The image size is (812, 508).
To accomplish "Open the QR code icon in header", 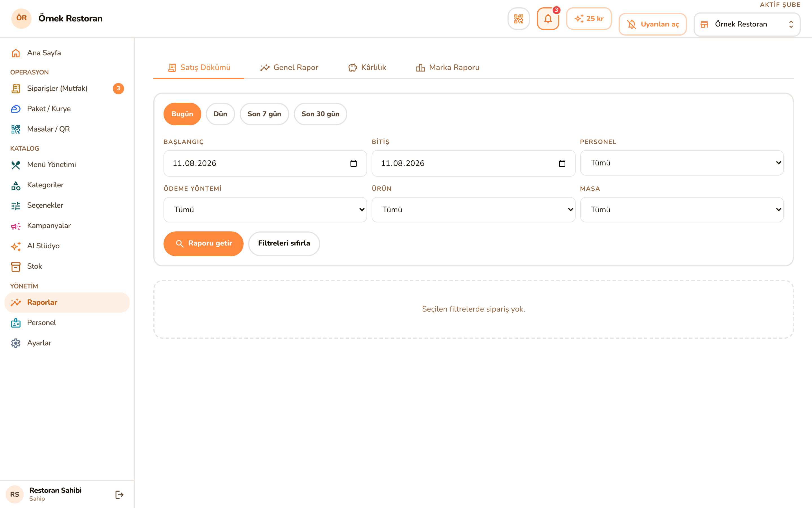I will [518, 19].
